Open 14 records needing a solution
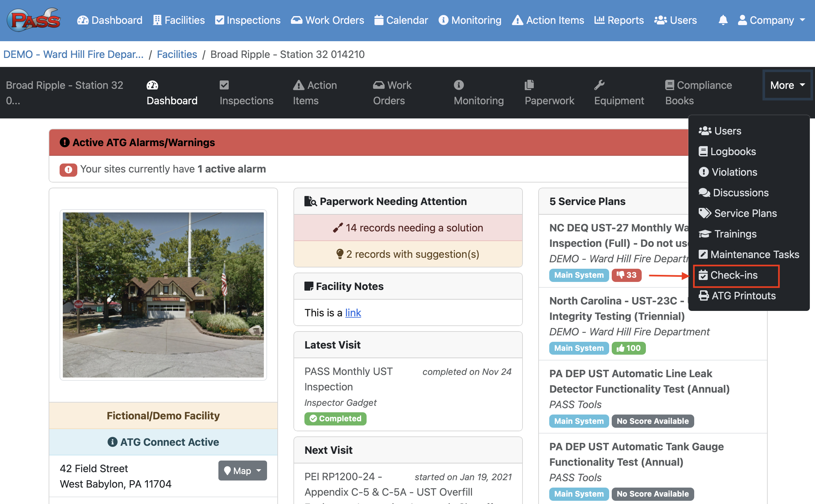Screen dimensions: 815x504 [408, 228]
